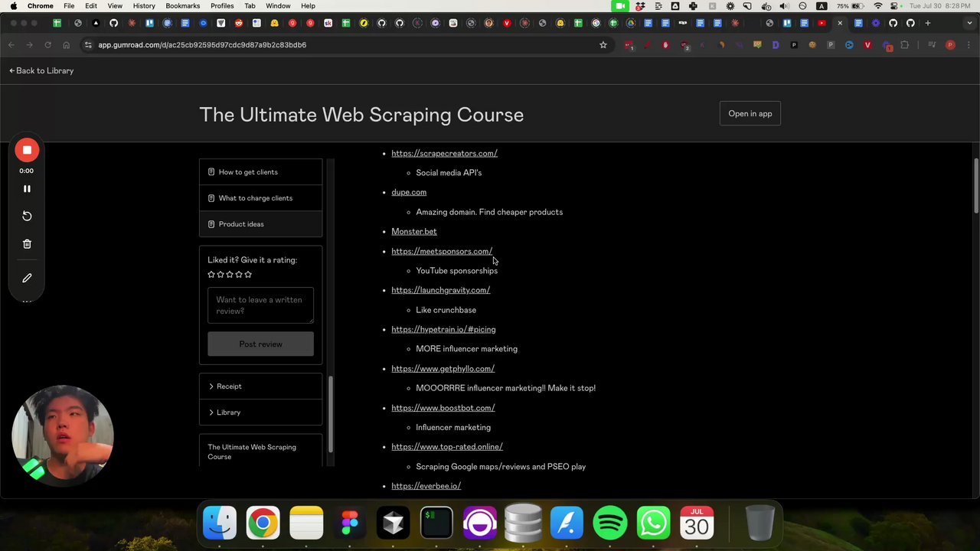Screen dimensions: 980x551
Task: Give a three-star rating
Action: [x=230, y=275]
